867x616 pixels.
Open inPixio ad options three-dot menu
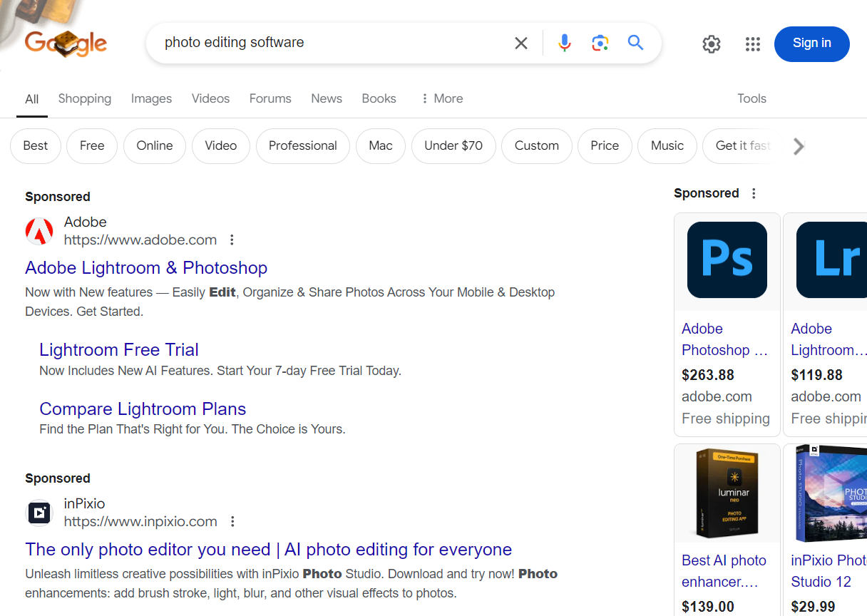(232, 522)
